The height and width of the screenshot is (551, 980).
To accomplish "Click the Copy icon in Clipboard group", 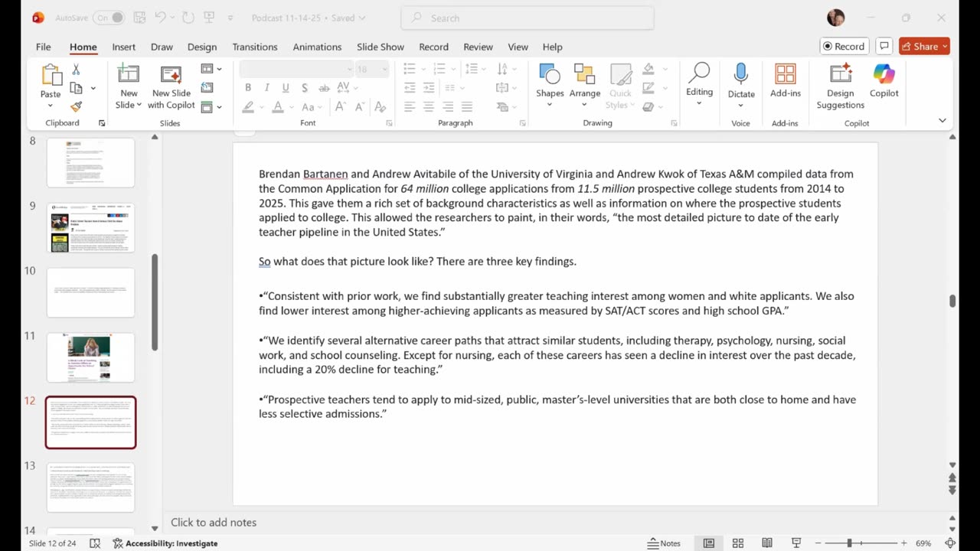I will [76, 88].
